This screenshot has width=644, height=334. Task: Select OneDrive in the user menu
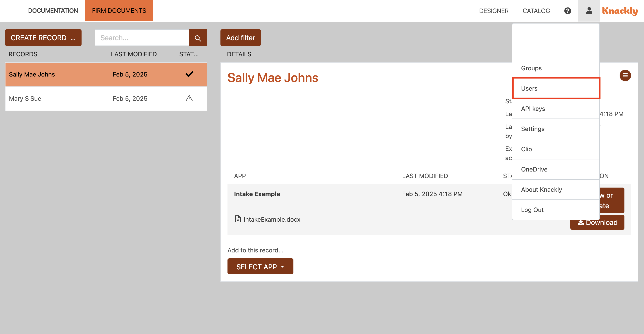point(556,169)
